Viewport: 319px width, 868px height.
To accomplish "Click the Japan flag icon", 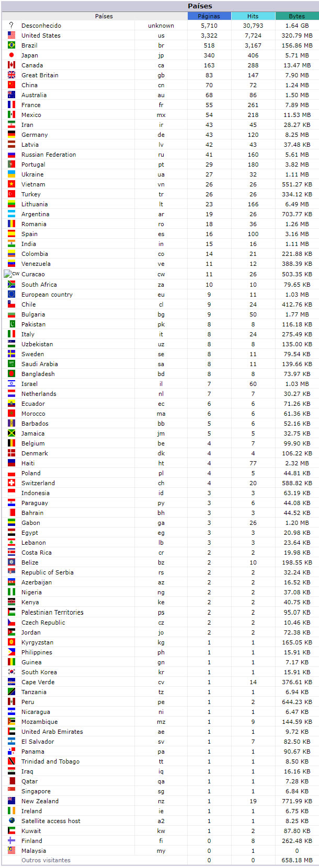I will click(12, 55).
